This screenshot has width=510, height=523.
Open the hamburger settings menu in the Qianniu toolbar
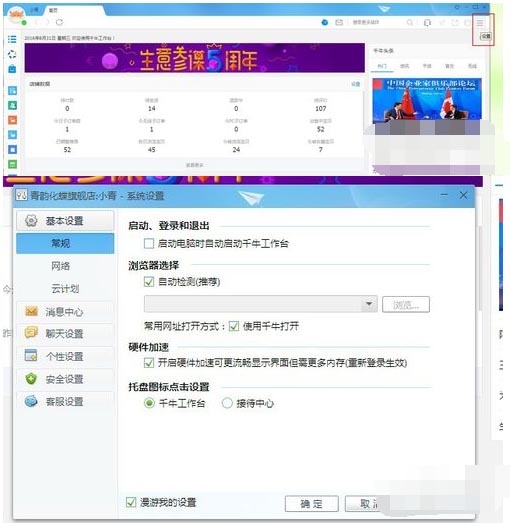480,23
